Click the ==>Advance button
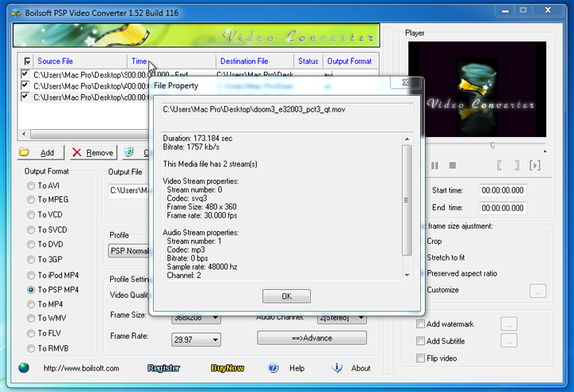 (x=312, y=338)
